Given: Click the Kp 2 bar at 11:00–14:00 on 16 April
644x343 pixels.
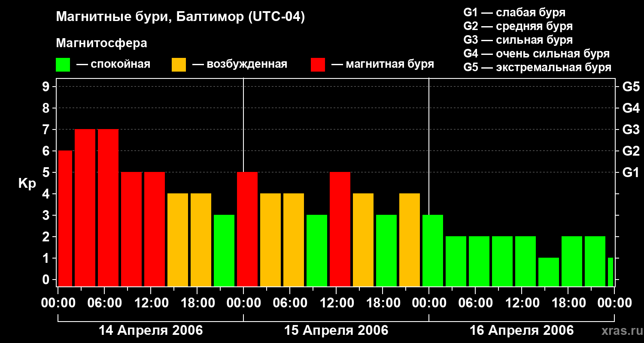Looking at the screenshot, I should click(526, 262).
